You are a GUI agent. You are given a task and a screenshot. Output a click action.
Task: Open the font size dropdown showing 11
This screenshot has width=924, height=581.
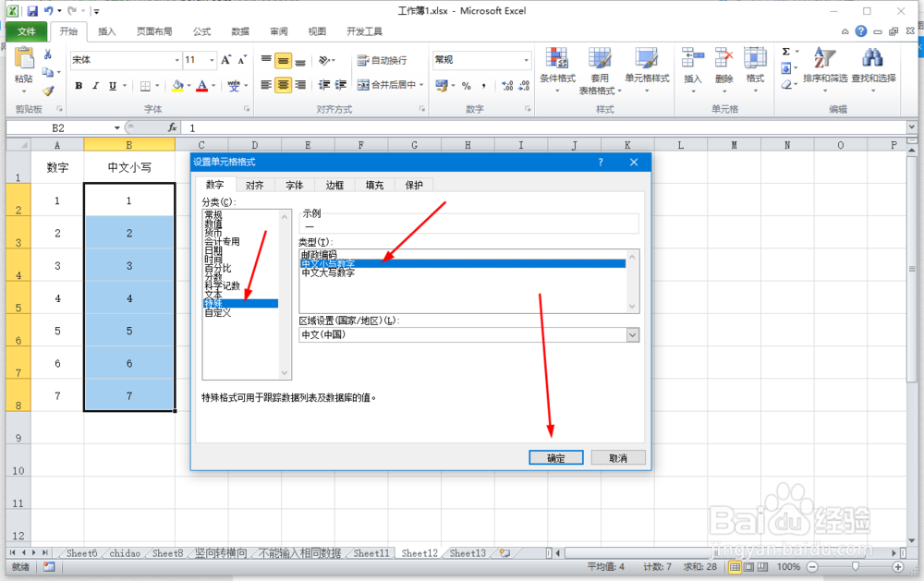pyautogui.click(x=213, y=60)
